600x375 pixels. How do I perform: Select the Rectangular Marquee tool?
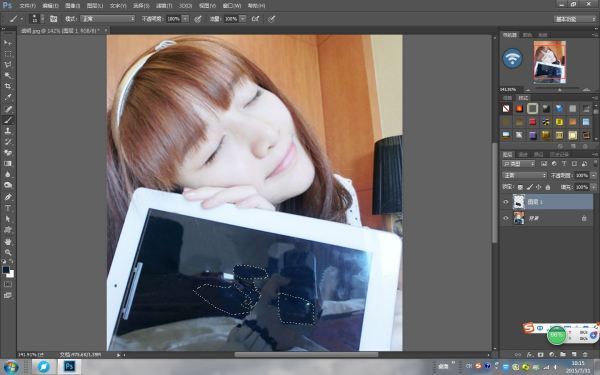click(8, 54)
